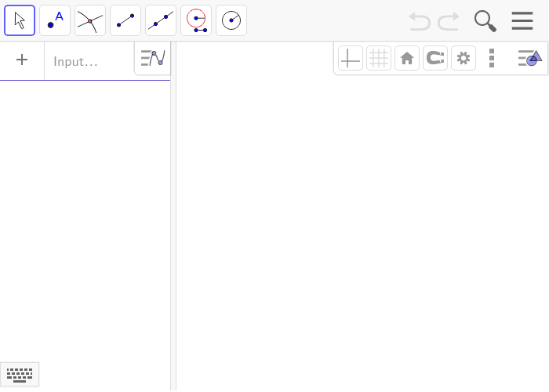Click the Undo arrow
Viewport: 549px width, 392px height.
click(x=420, y=21)
